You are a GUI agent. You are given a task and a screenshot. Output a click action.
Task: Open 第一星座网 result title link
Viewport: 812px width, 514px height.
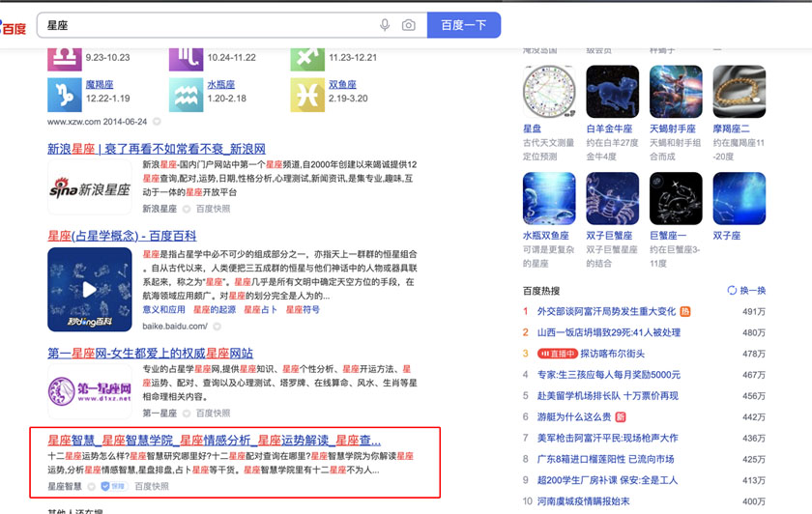click(150, 354)
